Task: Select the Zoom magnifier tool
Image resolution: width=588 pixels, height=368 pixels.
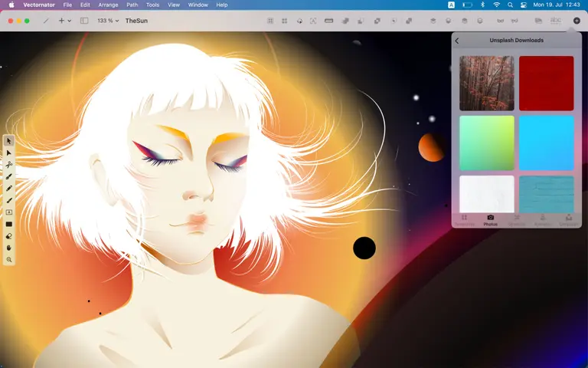Action: 9,259
